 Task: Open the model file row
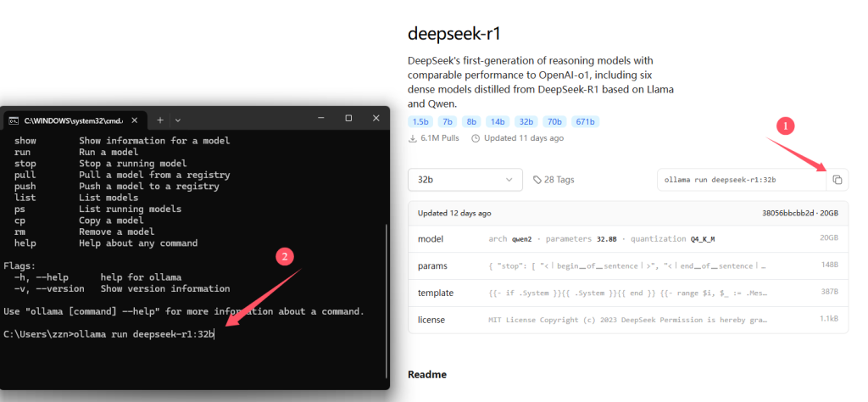pyautogui.click(x=627, y=238)
